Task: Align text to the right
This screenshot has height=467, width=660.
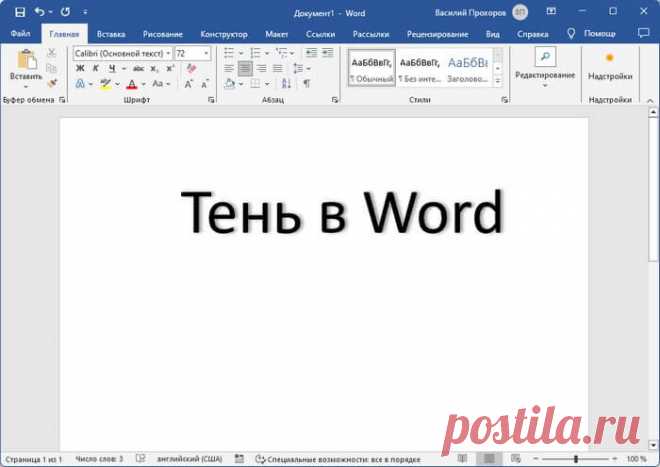Action: click(x=261, y=68)
